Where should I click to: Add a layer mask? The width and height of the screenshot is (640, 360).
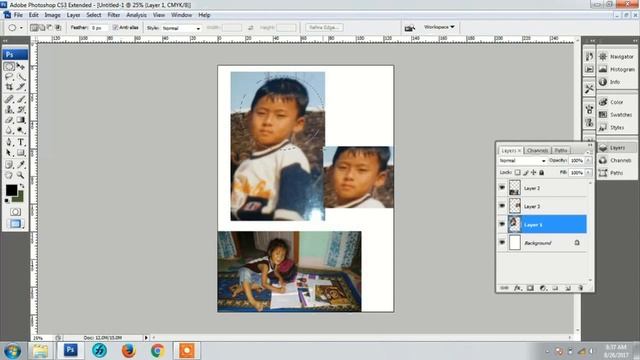530,288
